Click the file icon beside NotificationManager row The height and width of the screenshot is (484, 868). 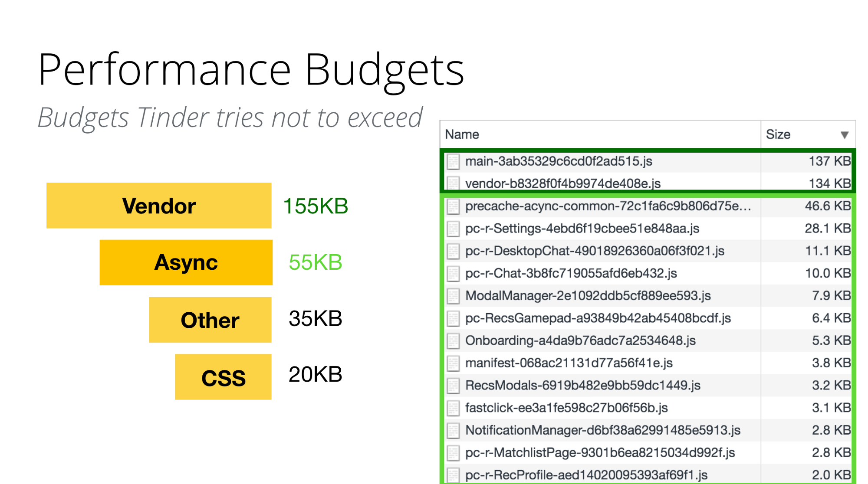click(453, 430)
